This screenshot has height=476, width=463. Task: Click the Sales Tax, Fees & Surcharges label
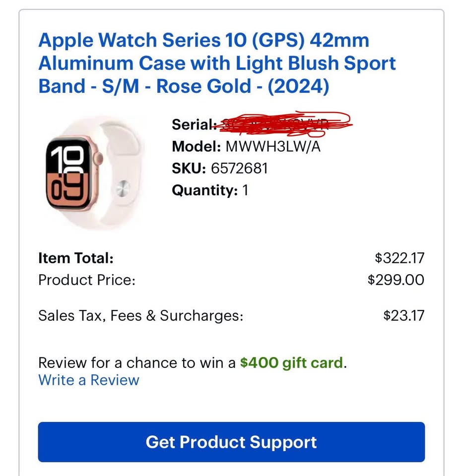point(141,315)
